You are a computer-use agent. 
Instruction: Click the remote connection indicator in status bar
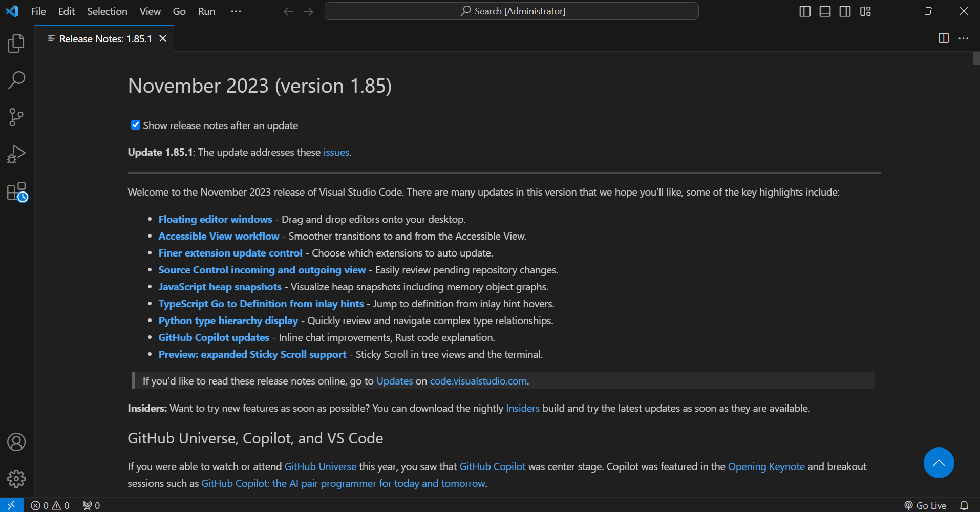[x=11, y=505]
